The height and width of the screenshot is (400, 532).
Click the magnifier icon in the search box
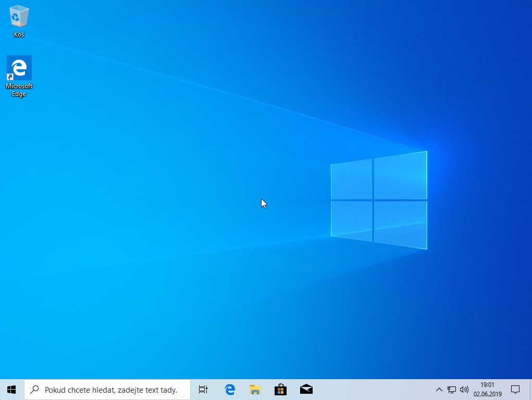click(x=34, y=390)
